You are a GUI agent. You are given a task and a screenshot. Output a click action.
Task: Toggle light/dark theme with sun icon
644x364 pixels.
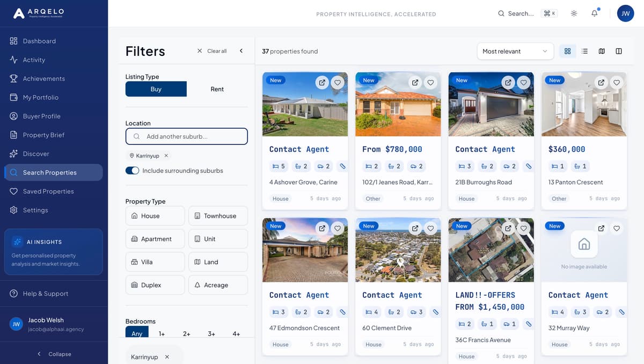click(573, 13)
